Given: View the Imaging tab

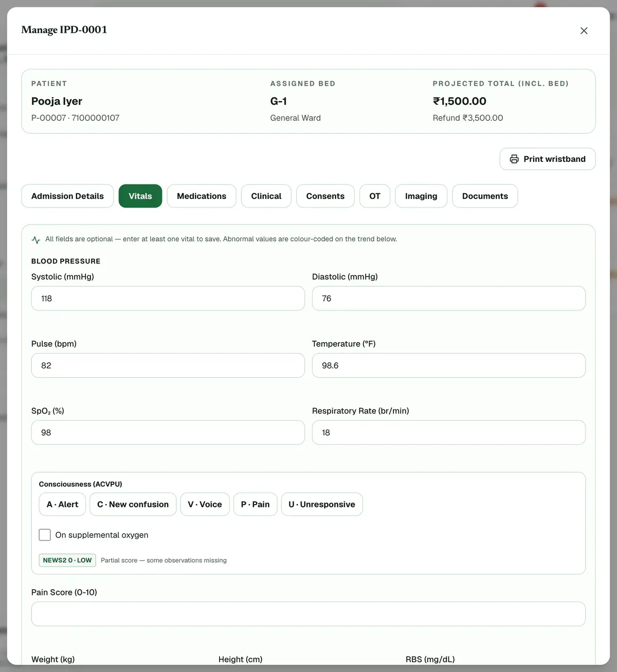Looking at the screenshot, I should coord(421,196).
